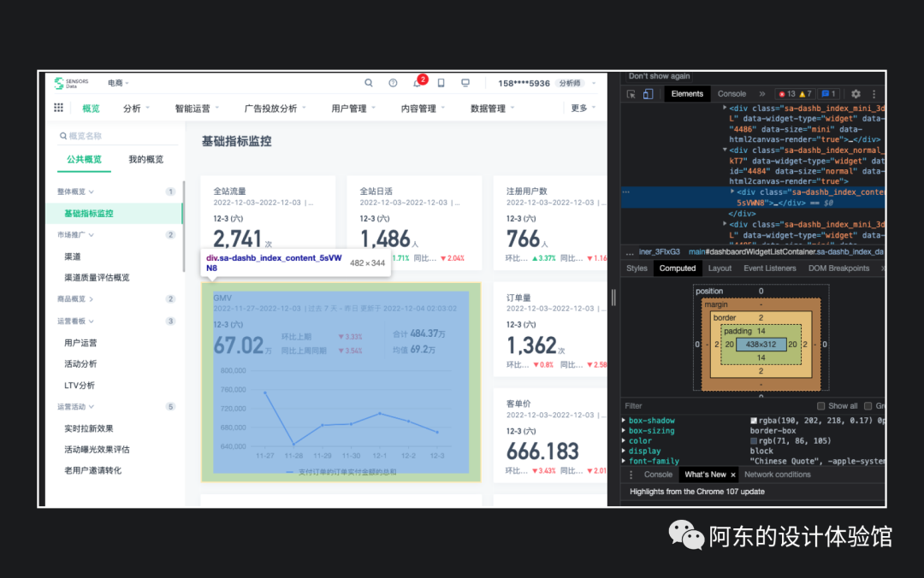Click the DevTools panel resize handle
Viewport: 924px width, 578px height.
coord(613,298)
